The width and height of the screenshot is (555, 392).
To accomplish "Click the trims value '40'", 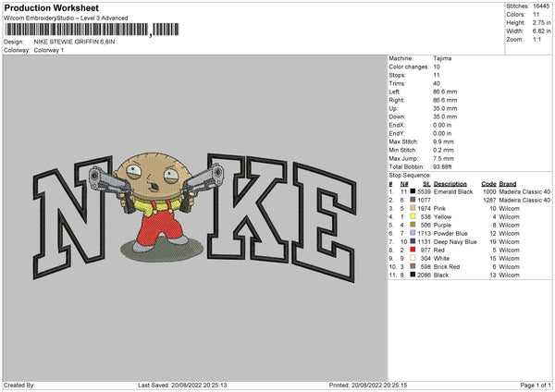I will point(437,83).
